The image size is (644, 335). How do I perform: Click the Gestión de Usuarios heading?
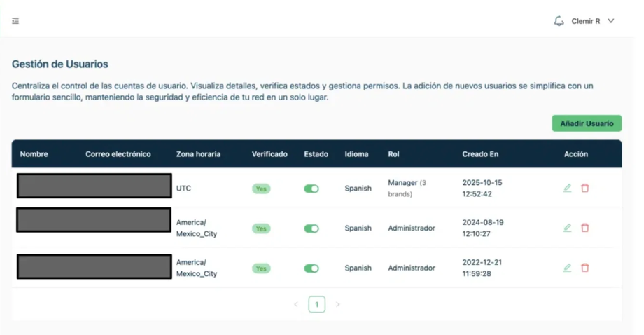pyautogui.click(x=60, y=64)
